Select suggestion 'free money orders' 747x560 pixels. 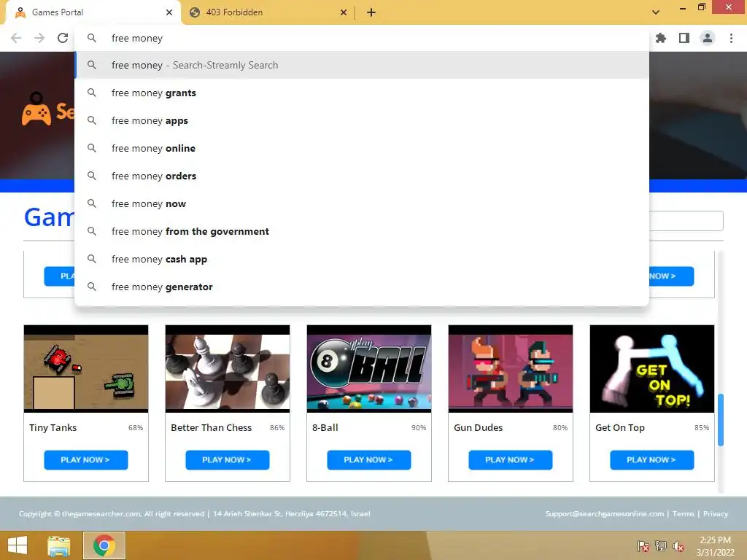pyautogui.click(x=362, y=176)
